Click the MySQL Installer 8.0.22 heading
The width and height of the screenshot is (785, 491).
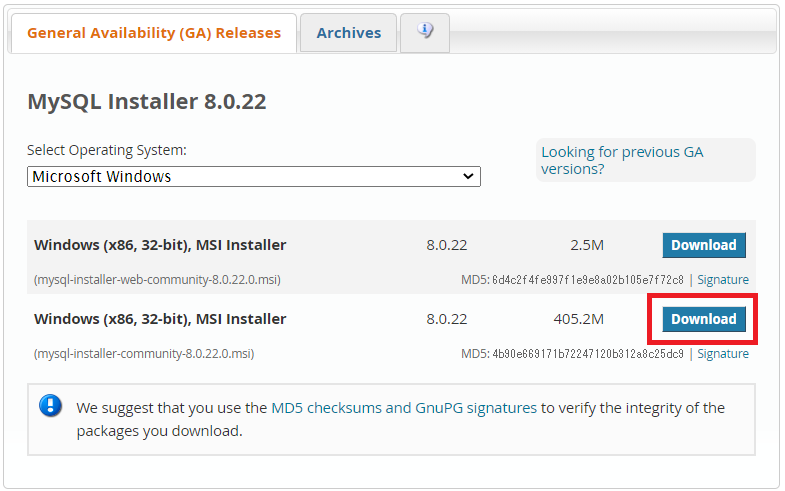click(x=147, y=102)
